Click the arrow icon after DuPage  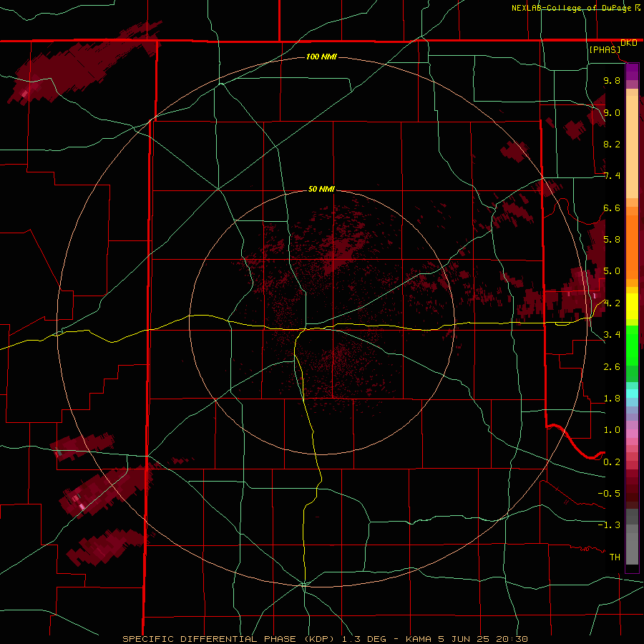coord(637,7)
